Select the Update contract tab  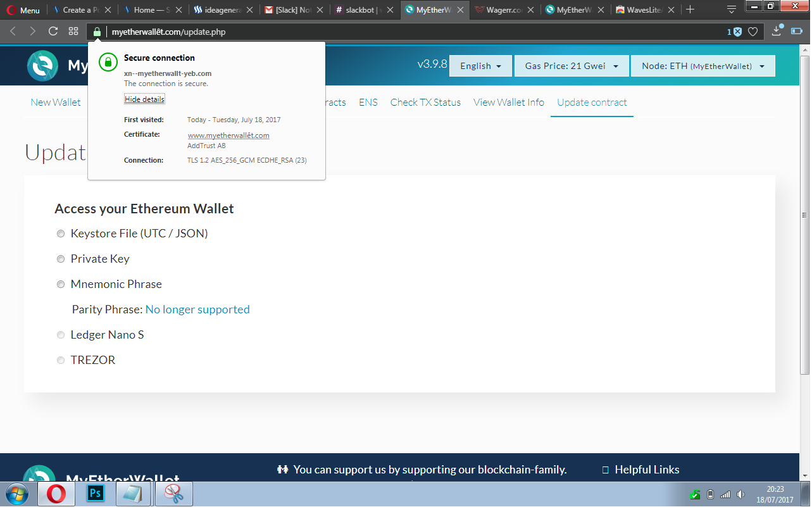(x=592, y=103)
